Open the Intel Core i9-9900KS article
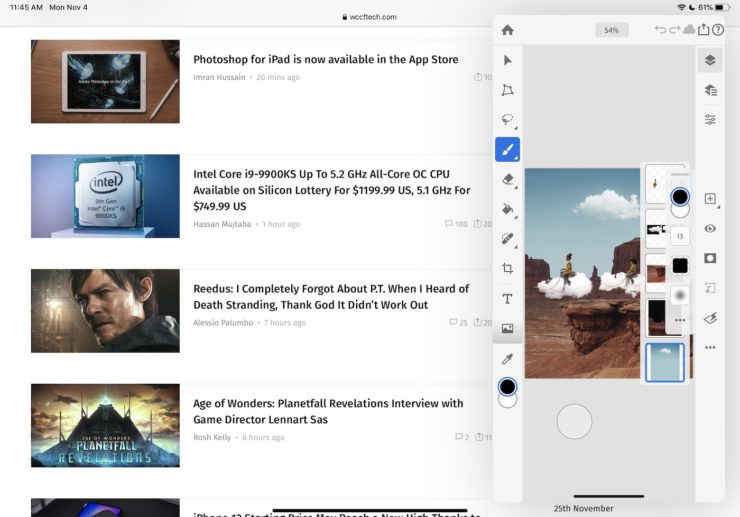740x517 pixels. point(331,190)
